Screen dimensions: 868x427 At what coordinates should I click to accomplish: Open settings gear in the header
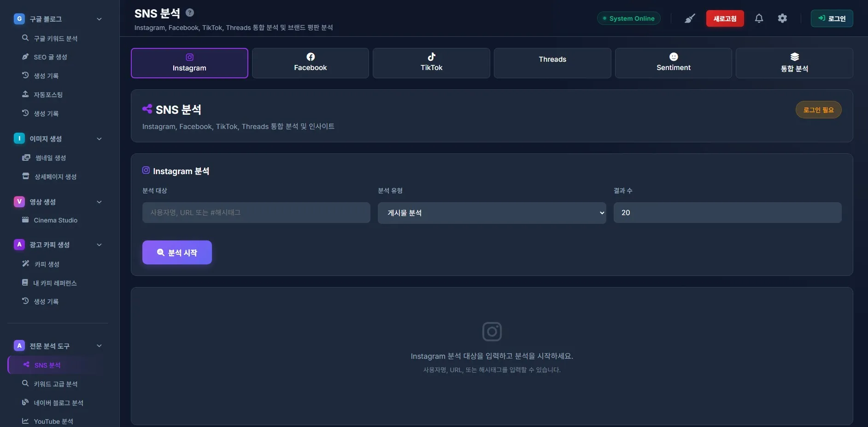pyautogui.click(x=782, y=18)
